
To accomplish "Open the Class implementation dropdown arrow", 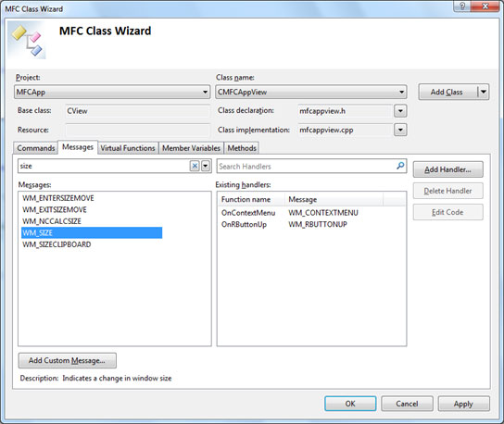I will pos(400,130).
